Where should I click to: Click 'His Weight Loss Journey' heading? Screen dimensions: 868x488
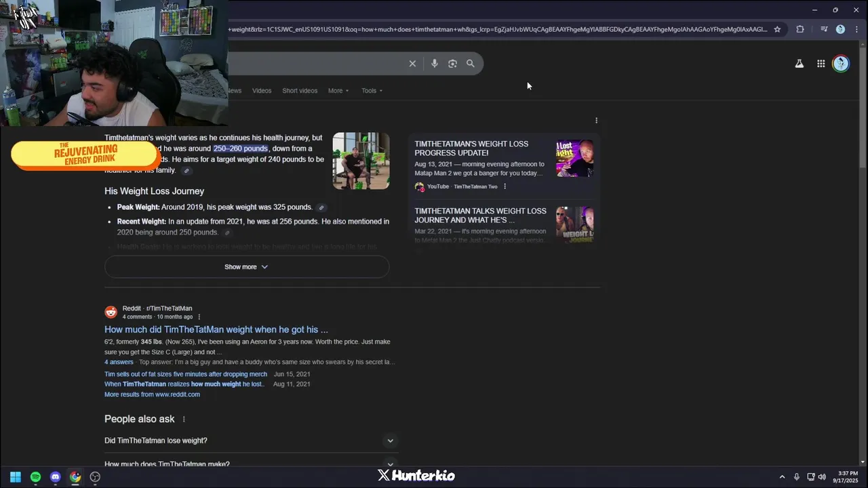pyautogui.click(x=154, y=192)
